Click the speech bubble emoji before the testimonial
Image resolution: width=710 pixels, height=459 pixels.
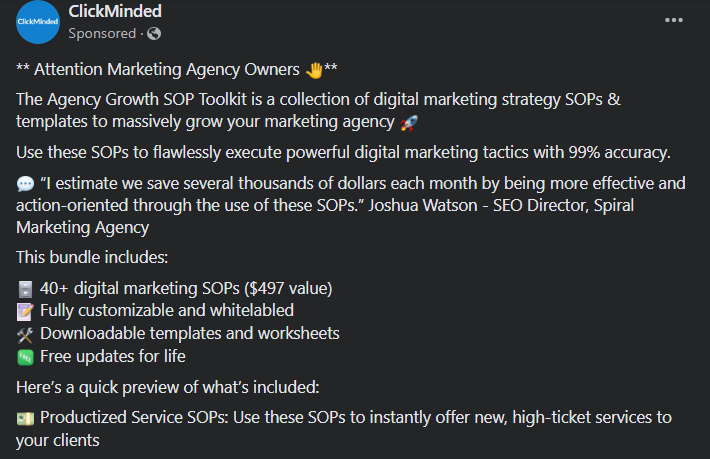(x=26, y=184)
